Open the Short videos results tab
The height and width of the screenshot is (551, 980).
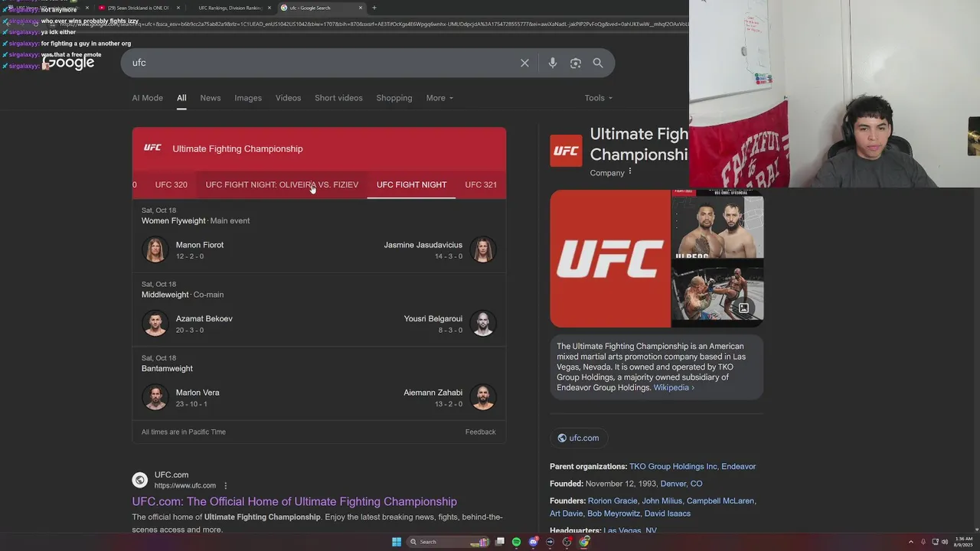tap(338, 98)
